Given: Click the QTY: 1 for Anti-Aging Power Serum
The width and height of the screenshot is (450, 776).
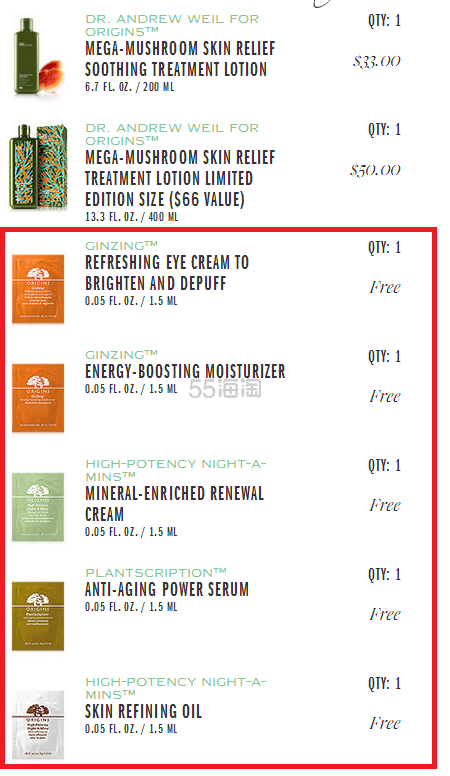Looking at the screenshot, I should [384, 575].
